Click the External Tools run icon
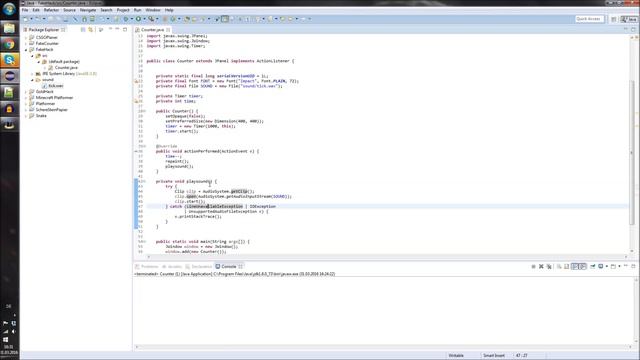This screenshot has width=640, height=360. (x=151, y=19)
